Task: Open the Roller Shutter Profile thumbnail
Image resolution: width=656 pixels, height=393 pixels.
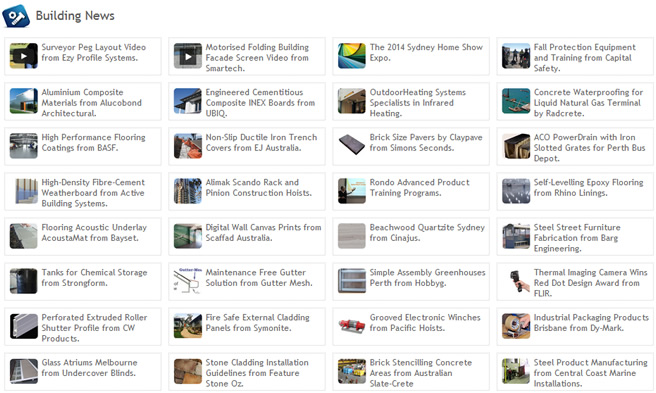Action: coord(24,326)
